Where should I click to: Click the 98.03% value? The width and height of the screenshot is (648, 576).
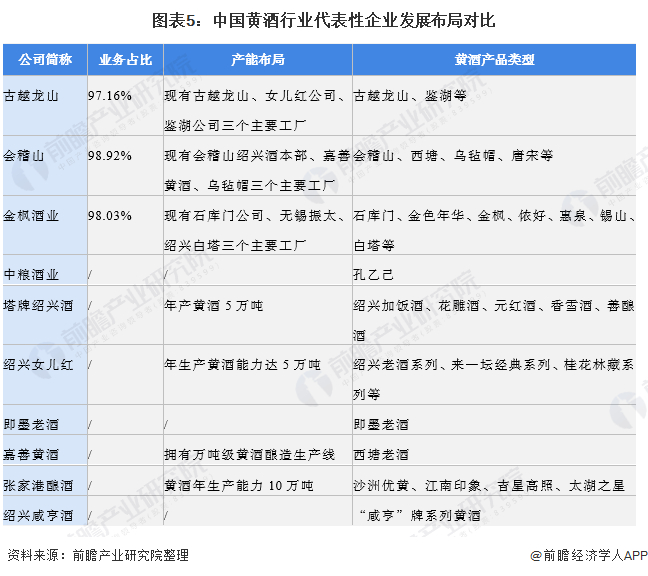[x=110, y=216]
